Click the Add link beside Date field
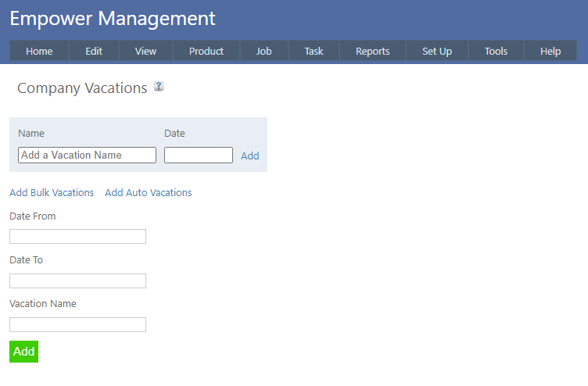The height and width of the screenshot is (386, 588). (x=250, y=156)
